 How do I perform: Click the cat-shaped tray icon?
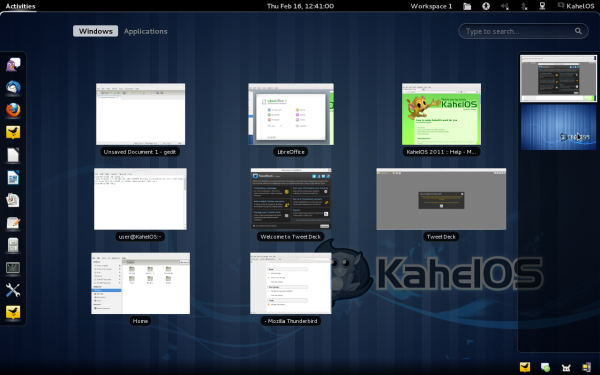click(566, 368)
